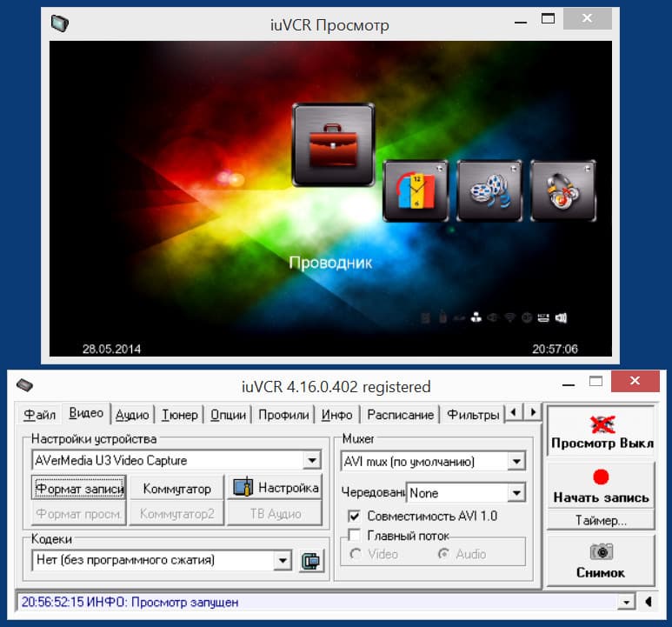Open codec settings icon beside Кодеки dropdown
The image size is (672, 627).
click(x=310, y=561)
